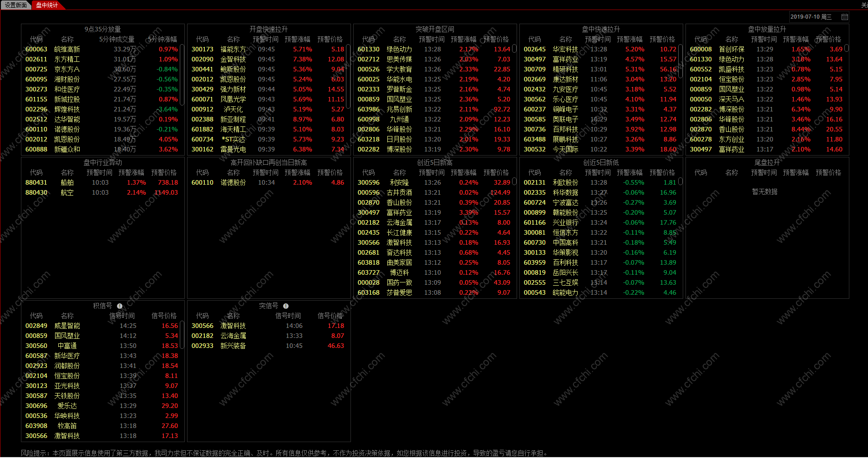Select the 三七互娱 row

[x=600, y=282]
